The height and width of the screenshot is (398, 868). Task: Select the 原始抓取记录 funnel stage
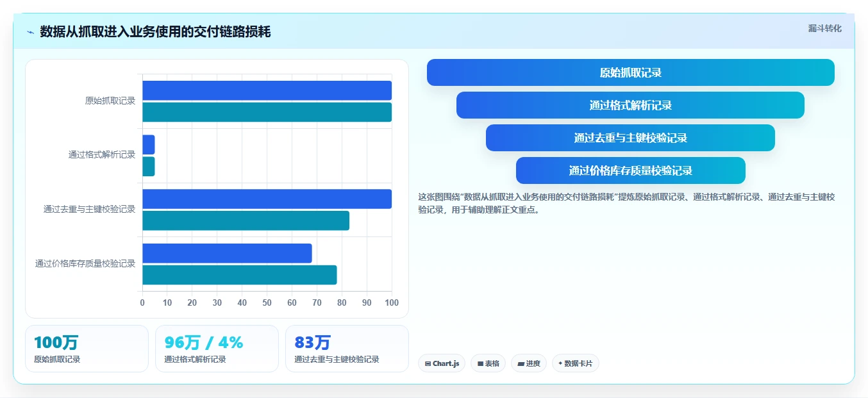(631, 72)
